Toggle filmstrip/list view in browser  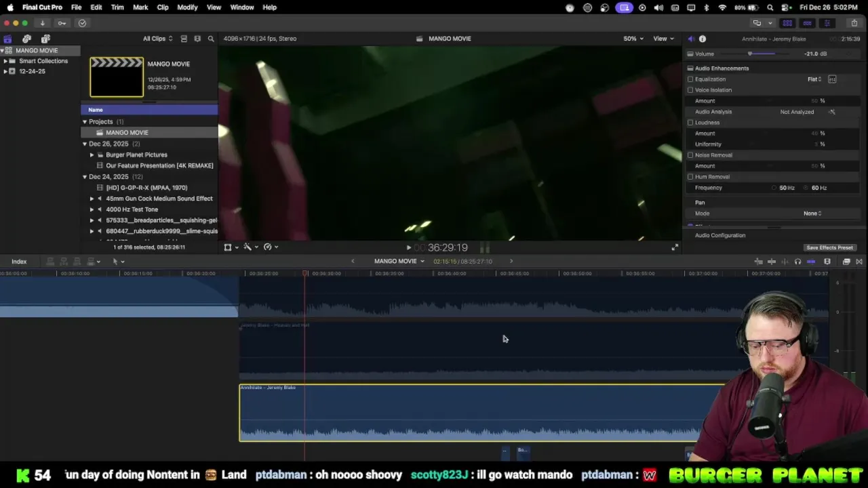coord(184,39)
